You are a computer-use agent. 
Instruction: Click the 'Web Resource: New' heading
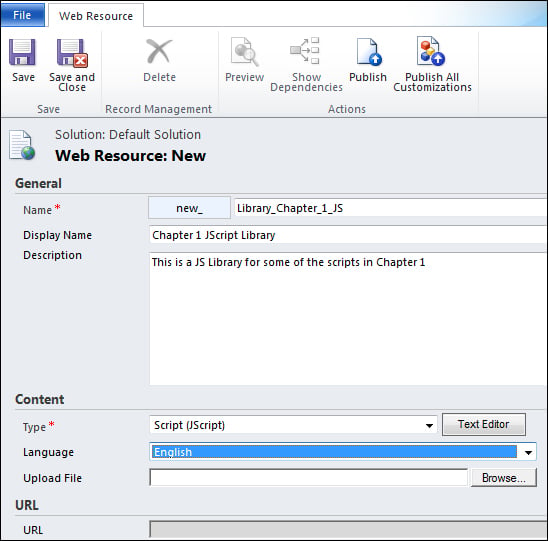pyautogui.click(x=130, y=156)
